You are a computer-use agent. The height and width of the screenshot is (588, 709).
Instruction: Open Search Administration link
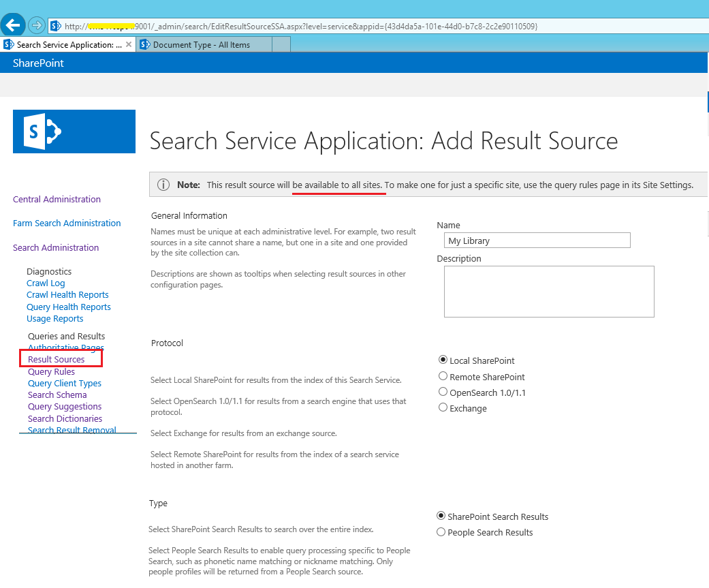tap(56, 248)
